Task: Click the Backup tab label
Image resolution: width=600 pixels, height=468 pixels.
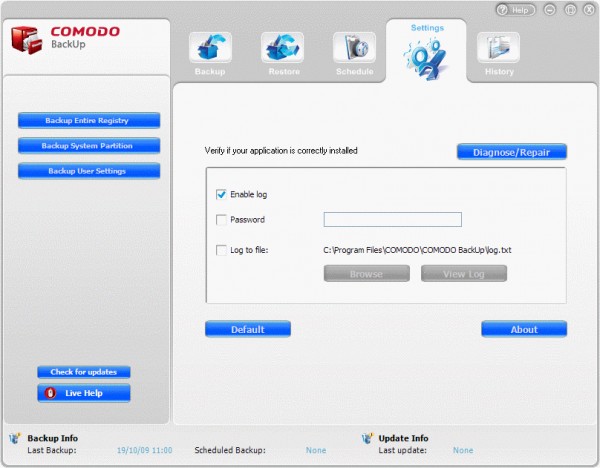Action: click(x=210, y=72)
